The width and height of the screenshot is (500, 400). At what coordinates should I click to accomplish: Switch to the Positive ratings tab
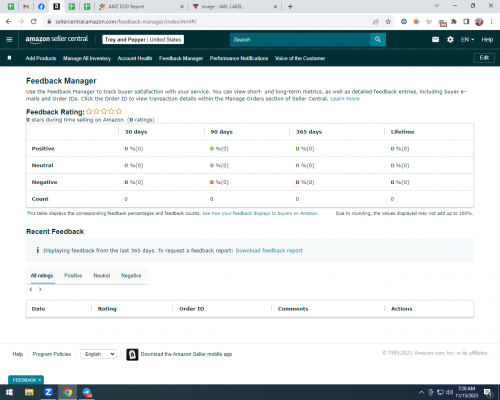point(73,275)
